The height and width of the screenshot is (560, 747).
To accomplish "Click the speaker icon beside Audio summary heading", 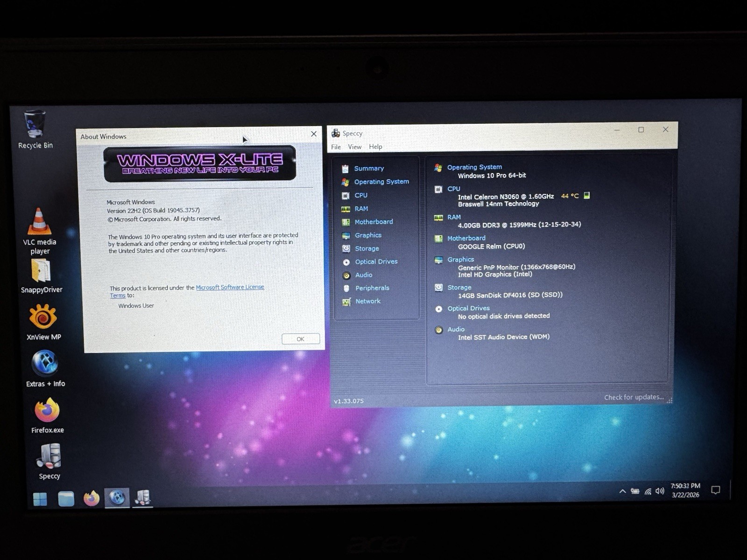I will (x=438, y=330).
